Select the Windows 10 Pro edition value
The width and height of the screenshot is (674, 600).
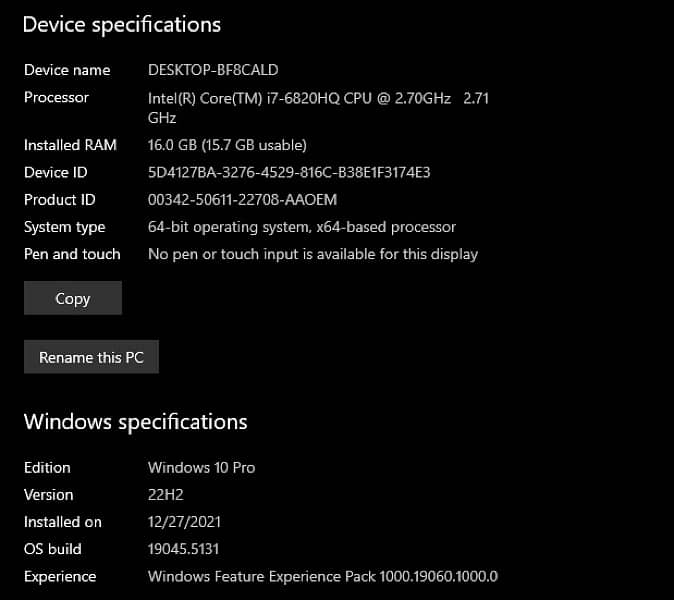201,467
